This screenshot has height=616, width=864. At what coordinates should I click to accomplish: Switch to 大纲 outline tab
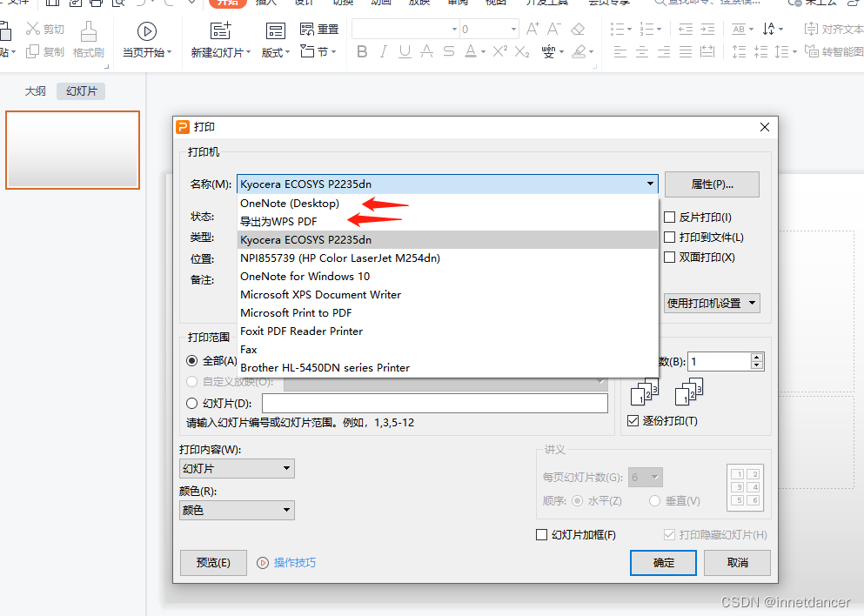36,90
